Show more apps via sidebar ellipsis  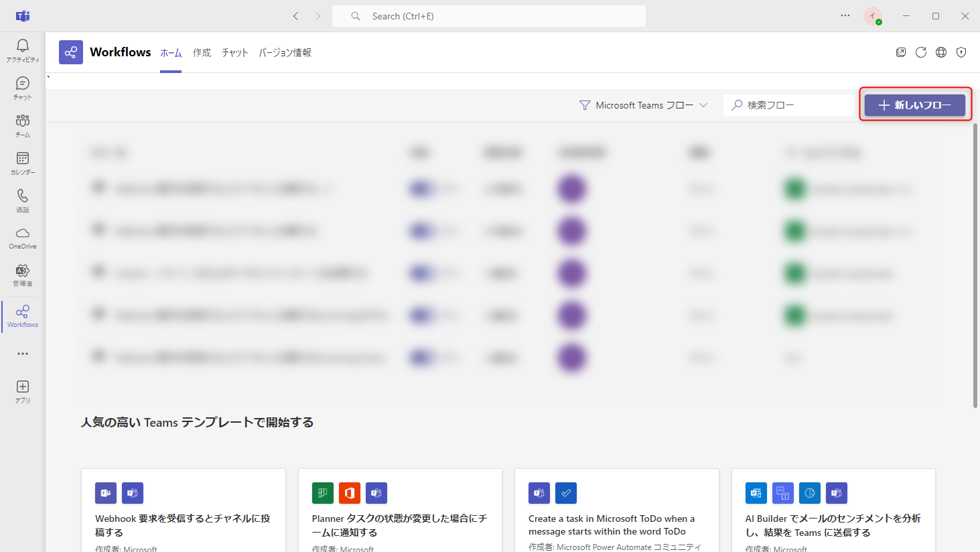23,354
